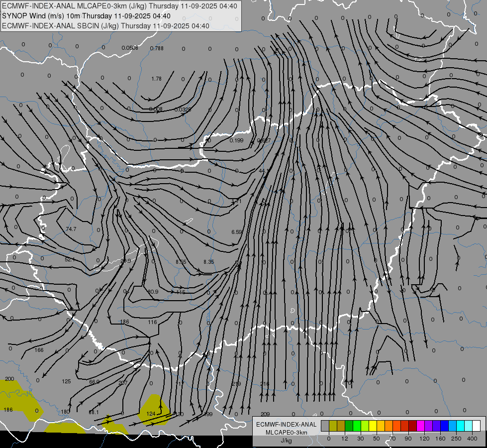Choose the dark green legend swatch
This screenshot has width=487, height=448.
pos(349,426)
